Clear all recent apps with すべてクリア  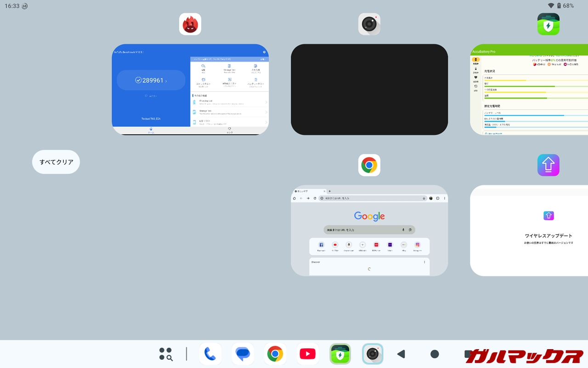click(x=56, y=162)
